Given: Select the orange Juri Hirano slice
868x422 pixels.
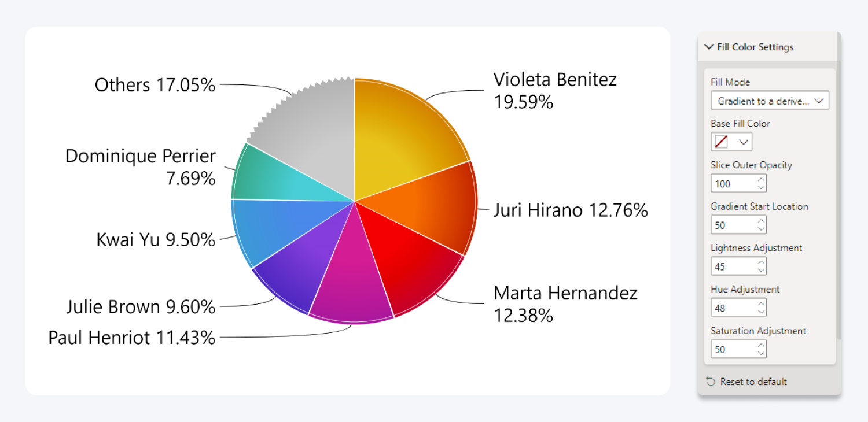Looking at the screenshot, I should 428,208.
